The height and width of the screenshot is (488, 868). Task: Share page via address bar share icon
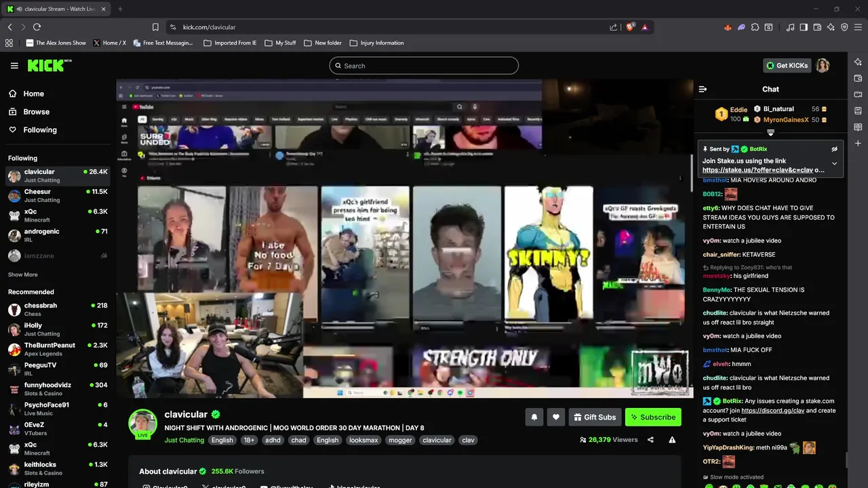click(614, 27)
